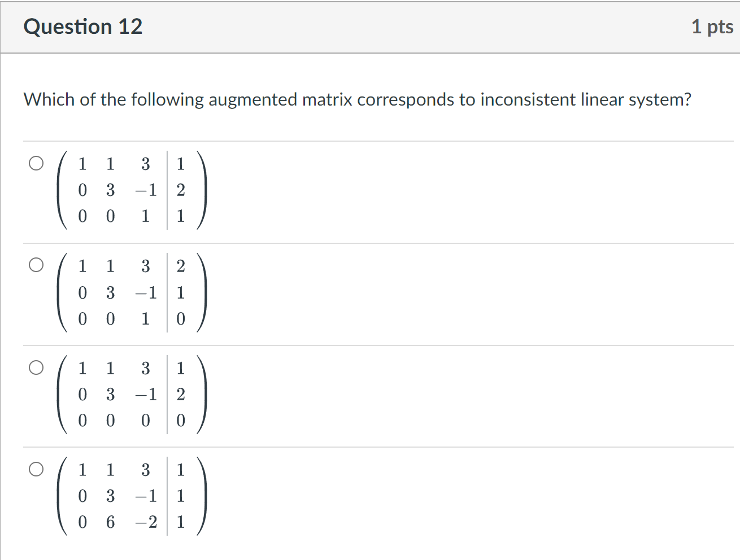Click the 1 pts label

713,26
